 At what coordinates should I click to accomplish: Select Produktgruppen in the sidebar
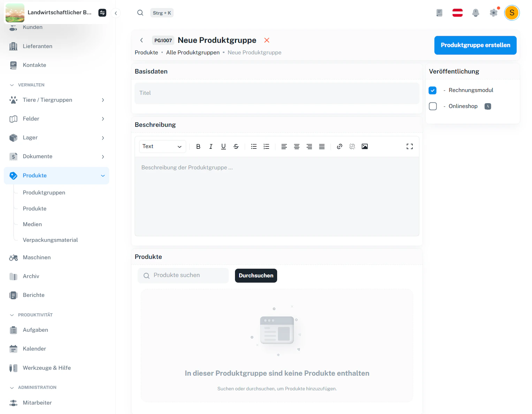coord(44,192)
